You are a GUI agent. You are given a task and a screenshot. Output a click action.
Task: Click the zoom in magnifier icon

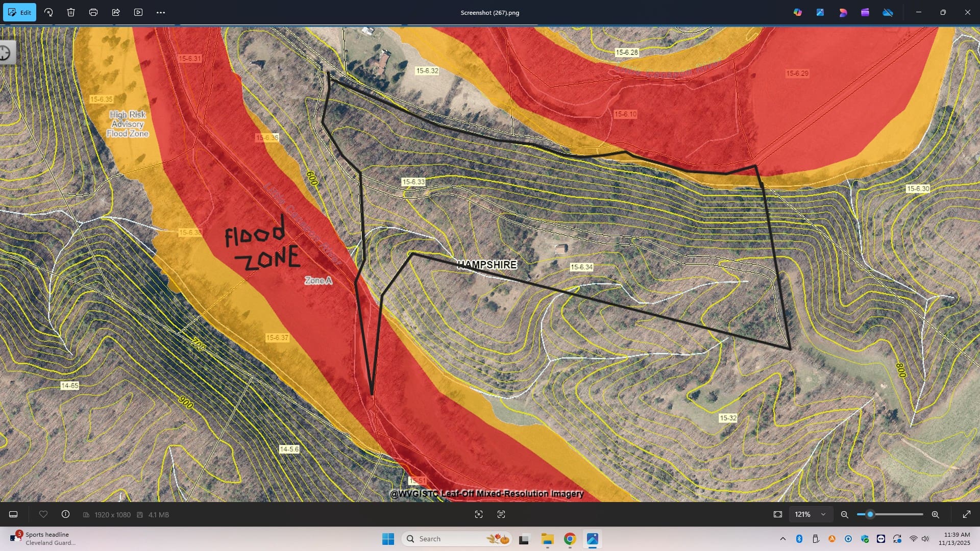[x=936, y=514]
